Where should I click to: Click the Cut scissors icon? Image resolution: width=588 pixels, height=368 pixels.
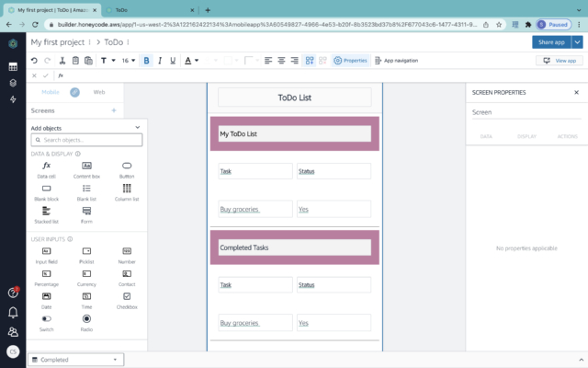tap(62, 61)
